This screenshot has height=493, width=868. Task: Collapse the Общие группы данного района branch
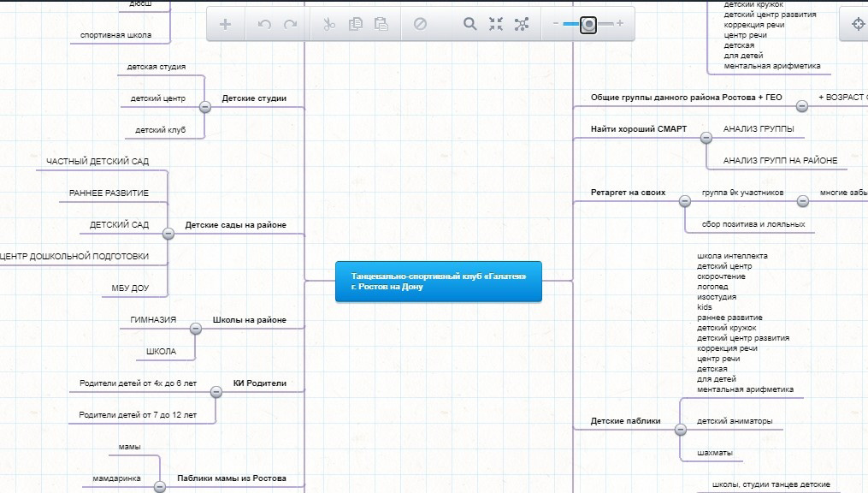point(801,106)
